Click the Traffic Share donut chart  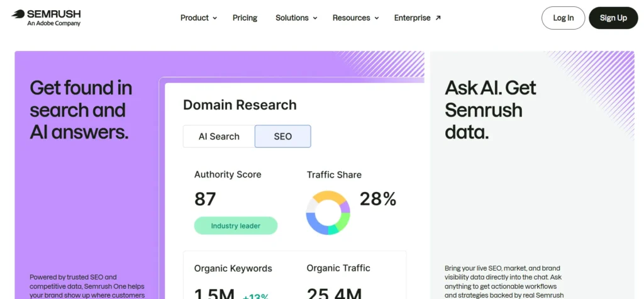pyautogui.click(x=328, y=213)
